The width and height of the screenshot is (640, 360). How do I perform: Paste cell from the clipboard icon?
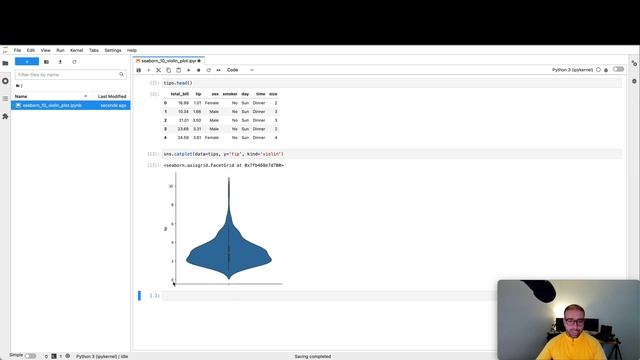click(x=178, y=70)
